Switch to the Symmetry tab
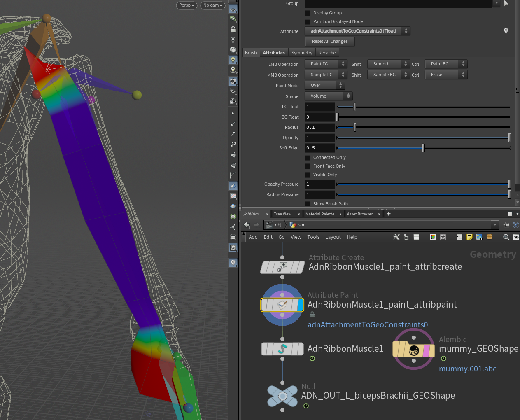This screenshot has width=520, height=420. (302, 52)
